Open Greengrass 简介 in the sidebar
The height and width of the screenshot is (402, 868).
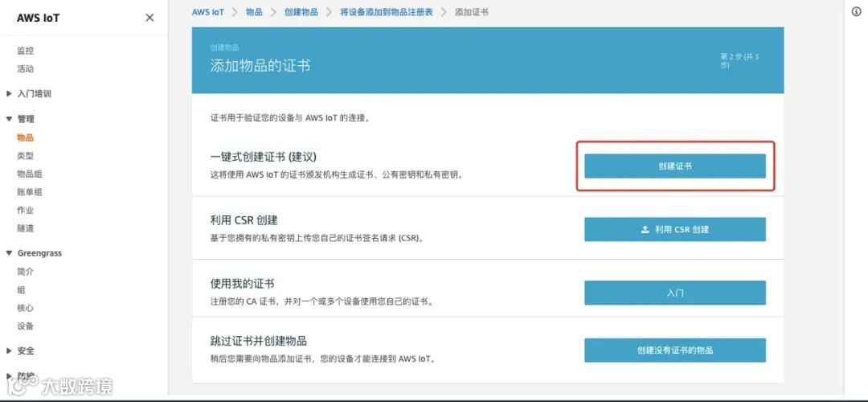[26, 271]
